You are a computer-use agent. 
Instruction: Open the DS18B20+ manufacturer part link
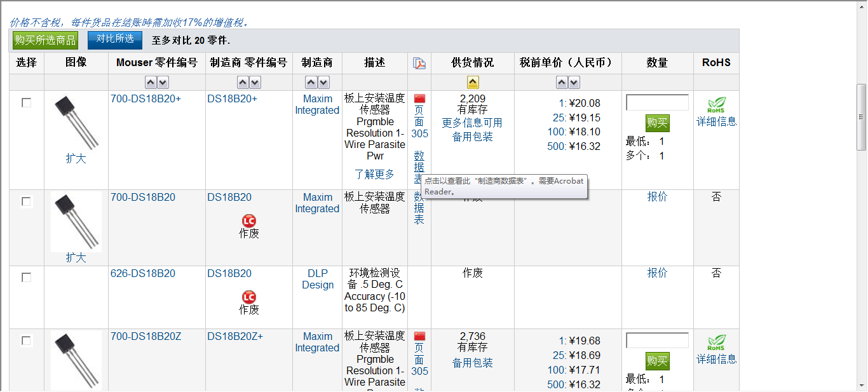233,98
